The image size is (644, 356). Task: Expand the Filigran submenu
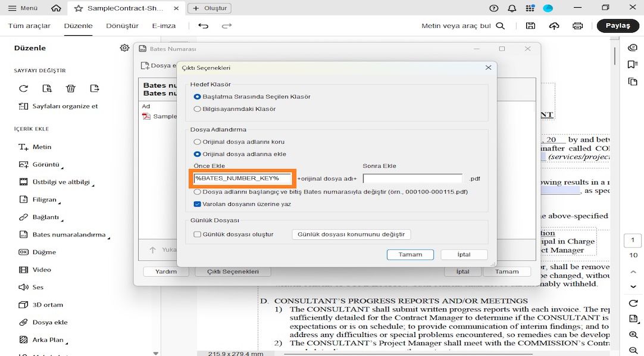tap(60, 202)
